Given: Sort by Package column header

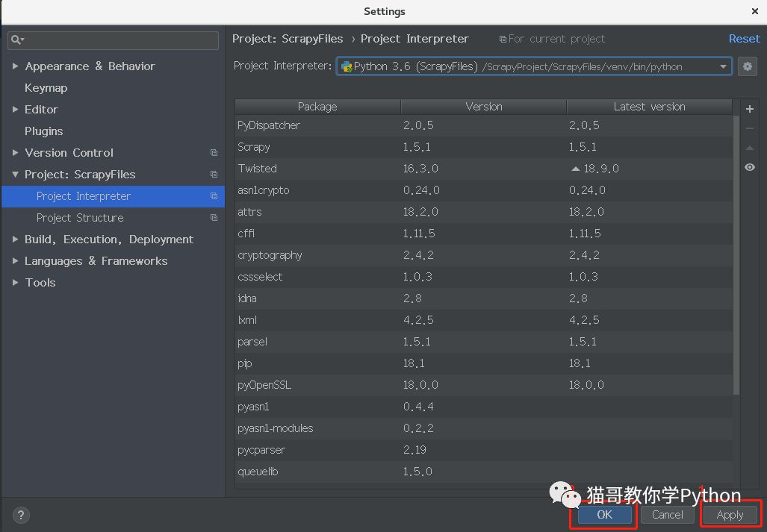Looking at the screenshot, I should pyautogui.click(x=317, y=107).
